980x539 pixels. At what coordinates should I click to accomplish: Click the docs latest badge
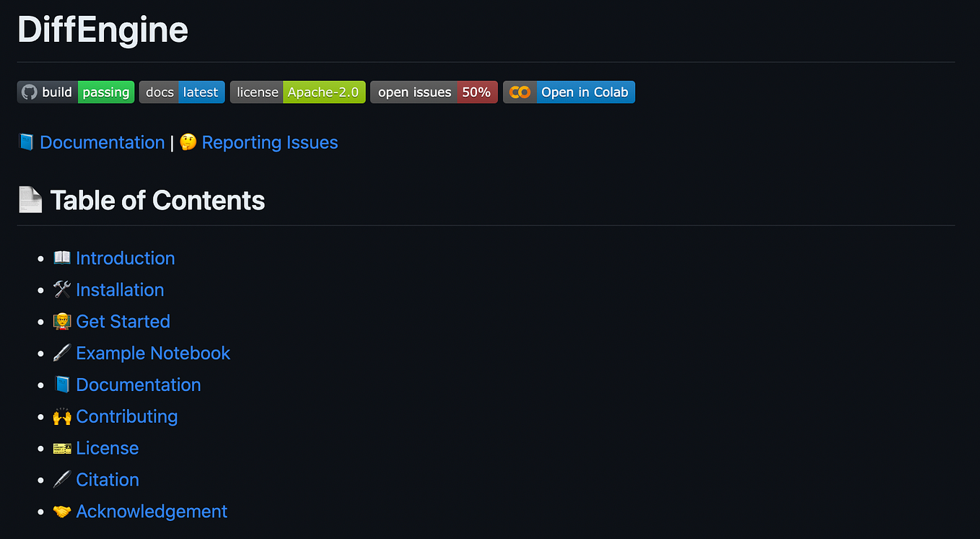[181, 92]
